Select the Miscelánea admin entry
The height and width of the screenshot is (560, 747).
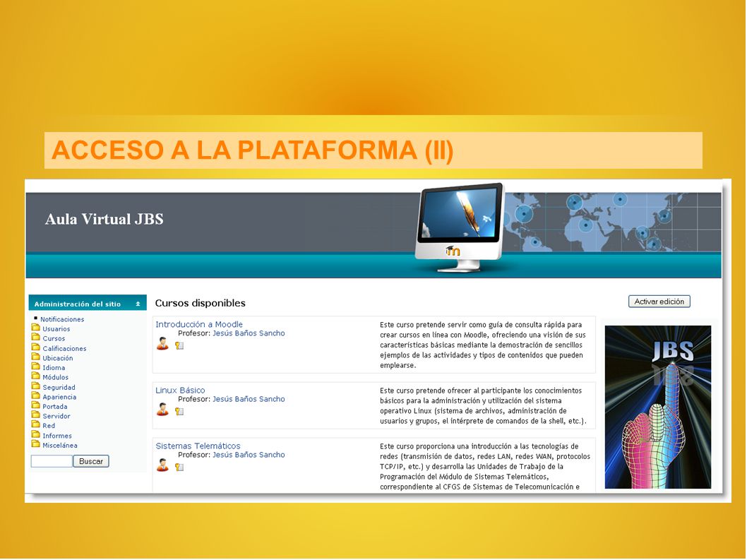coord(59,445)
